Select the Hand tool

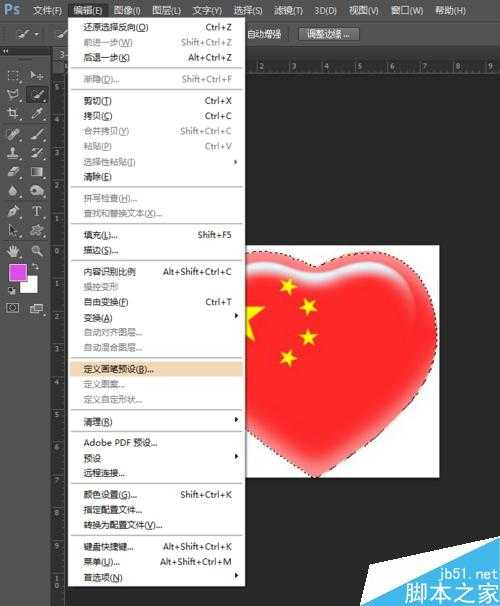[x=14, y=251]
